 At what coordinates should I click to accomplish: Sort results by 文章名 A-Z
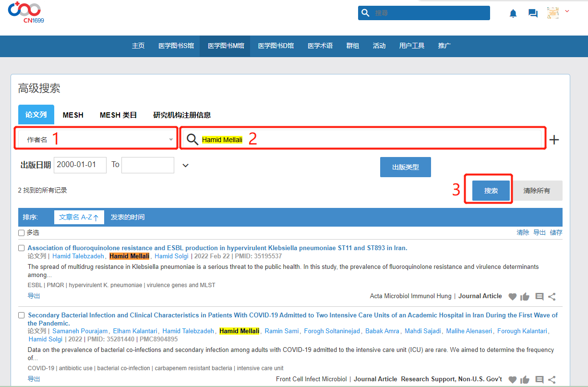click(78, 217)
